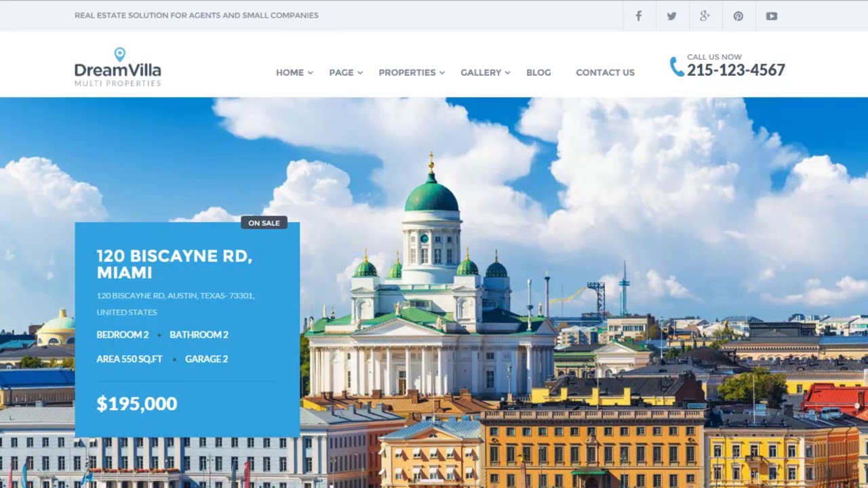Viewport: 868px width, 488px height.
Task: Click the Real Estate Solution tagline
Action: [197, 15]
